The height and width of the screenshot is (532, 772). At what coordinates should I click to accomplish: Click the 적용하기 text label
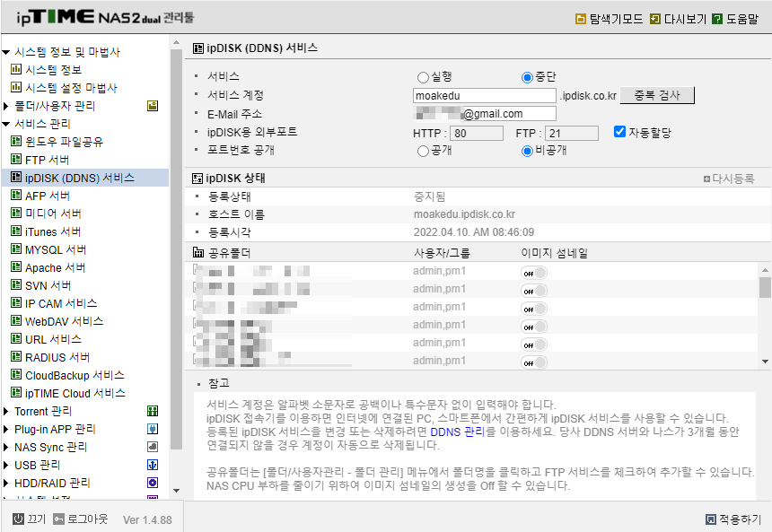pos(740,519)
